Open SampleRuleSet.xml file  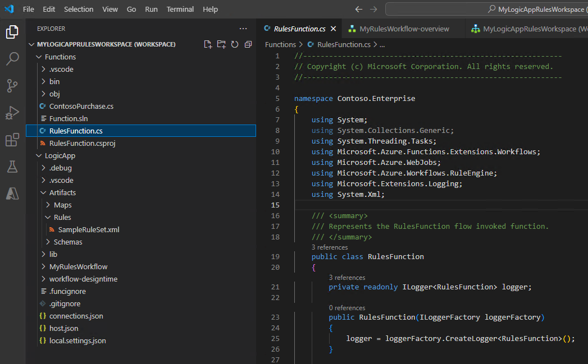88,229
